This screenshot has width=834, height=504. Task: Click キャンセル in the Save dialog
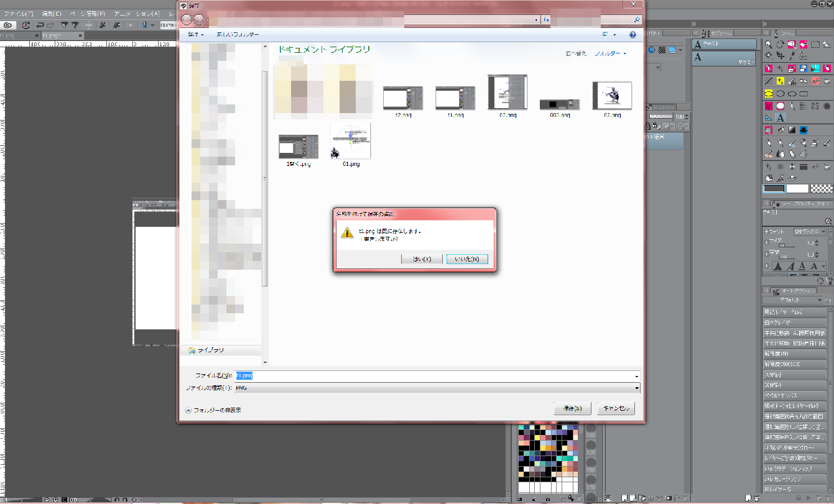click(x=616, y=408)
